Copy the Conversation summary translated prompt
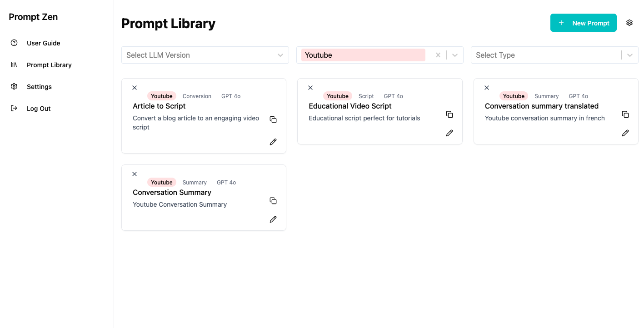The width and height of the screenshot is (644, 328). point(625,114)
